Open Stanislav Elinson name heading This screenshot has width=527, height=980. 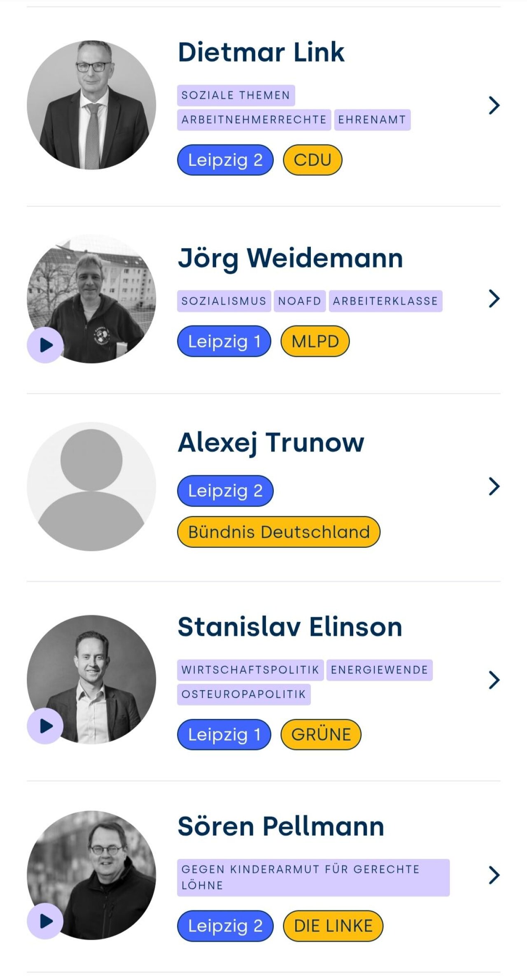(x=290, y=627)
